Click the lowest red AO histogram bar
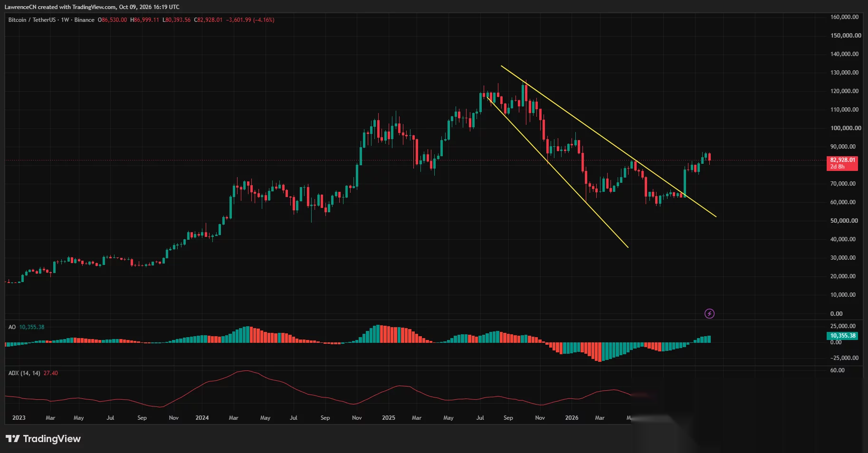868x453 pixels. coord(599,352)
